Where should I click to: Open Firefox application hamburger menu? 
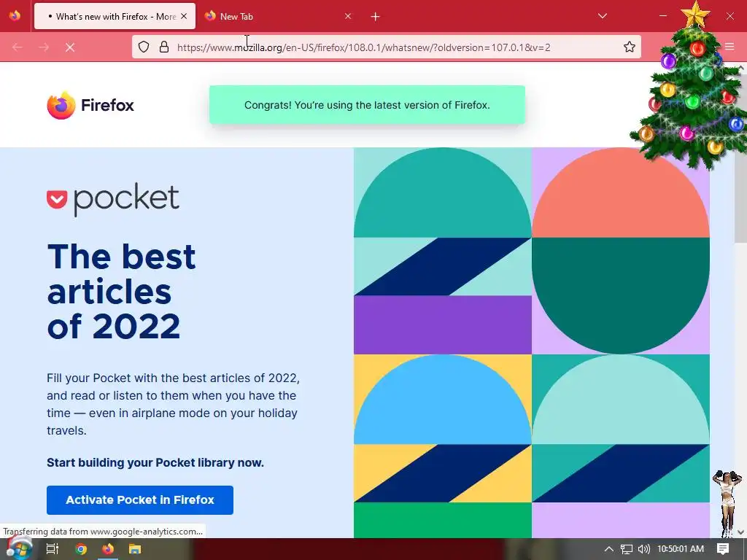pyautogui.click(x=729, y=47)
